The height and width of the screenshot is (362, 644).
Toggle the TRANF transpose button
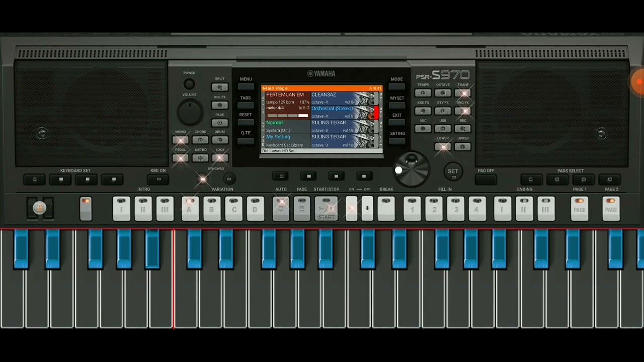click(463, 93)
